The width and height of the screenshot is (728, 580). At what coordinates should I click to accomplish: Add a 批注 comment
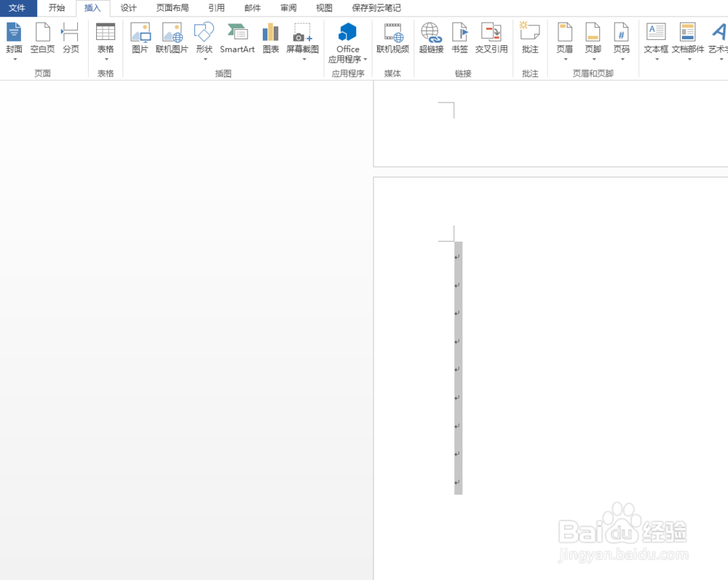click(x=530, y=39)
